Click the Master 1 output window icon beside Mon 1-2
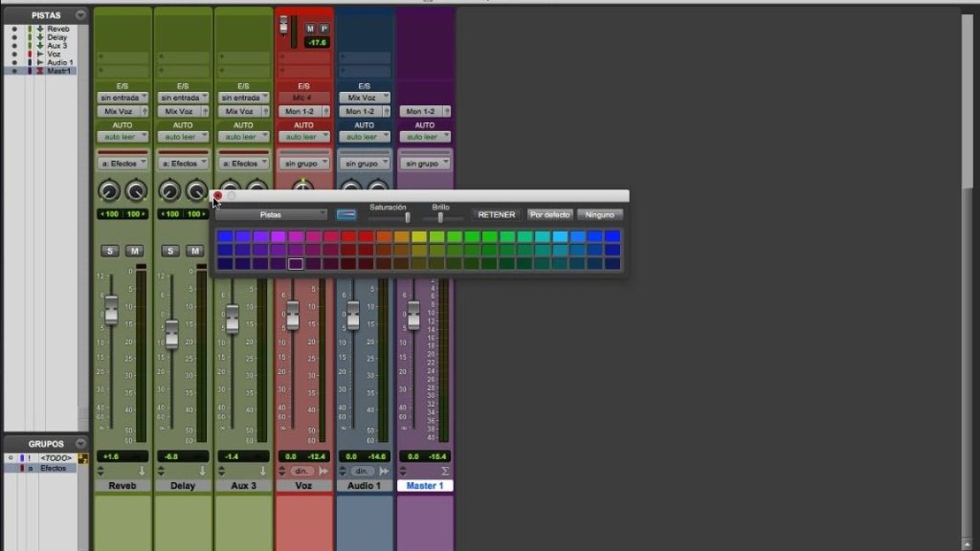Viewport: 980px width, 551px height. pos(447,111)
